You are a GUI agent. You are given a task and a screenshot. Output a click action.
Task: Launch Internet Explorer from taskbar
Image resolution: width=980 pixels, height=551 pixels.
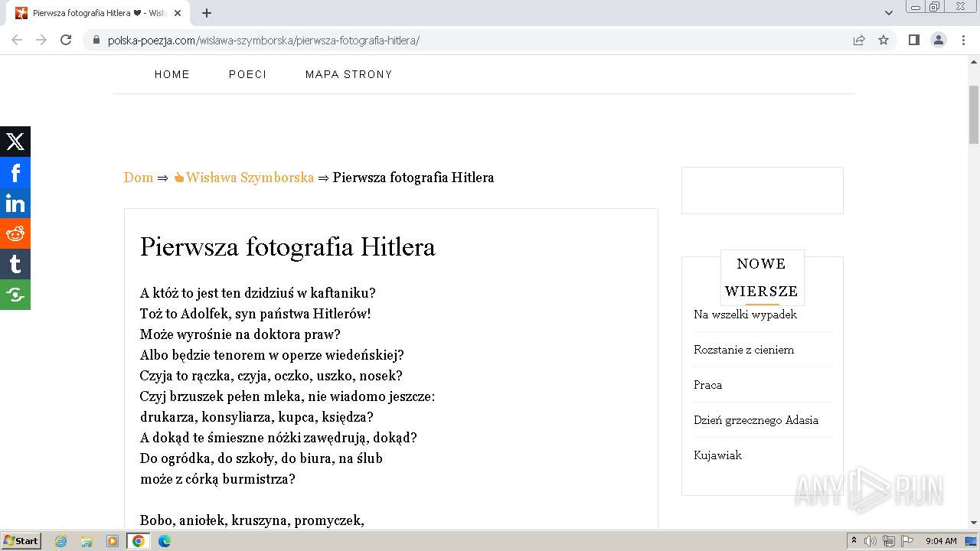tap(60, 541)
